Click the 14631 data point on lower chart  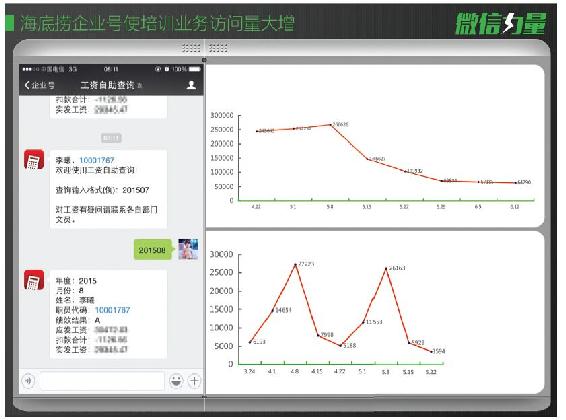pyautogui.click(x=273, y=310)
